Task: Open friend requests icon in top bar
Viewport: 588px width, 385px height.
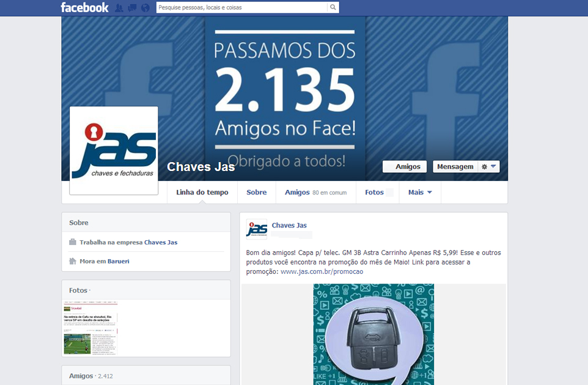Action: click(x=119, y=7)
